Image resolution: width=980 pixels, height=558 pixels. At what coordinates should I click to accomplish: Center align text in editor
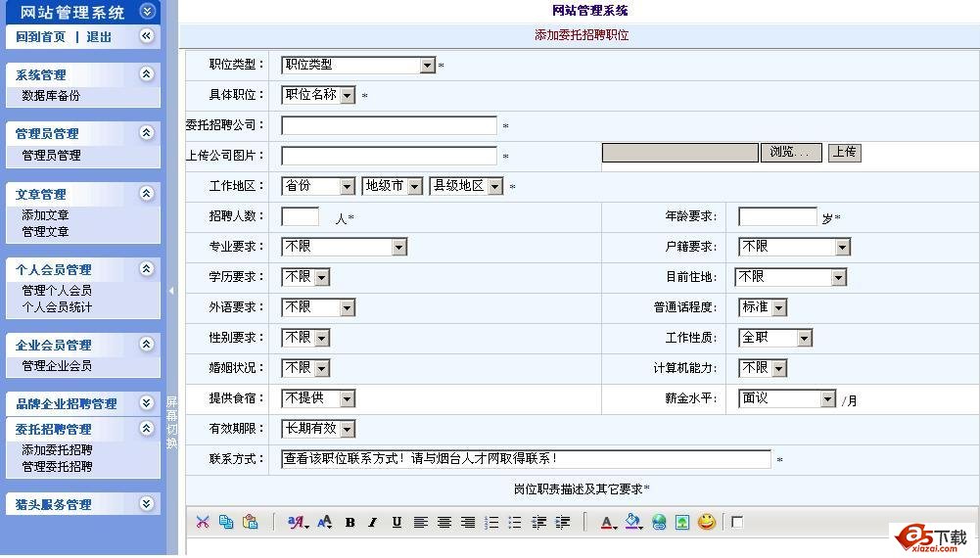444,523
